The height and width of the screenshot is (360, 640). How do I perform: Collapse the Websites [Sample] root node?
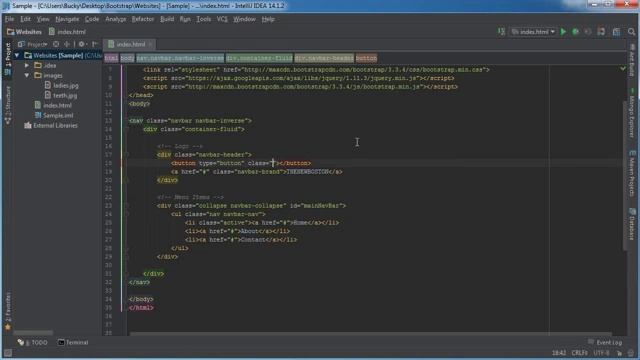(17, 56)
